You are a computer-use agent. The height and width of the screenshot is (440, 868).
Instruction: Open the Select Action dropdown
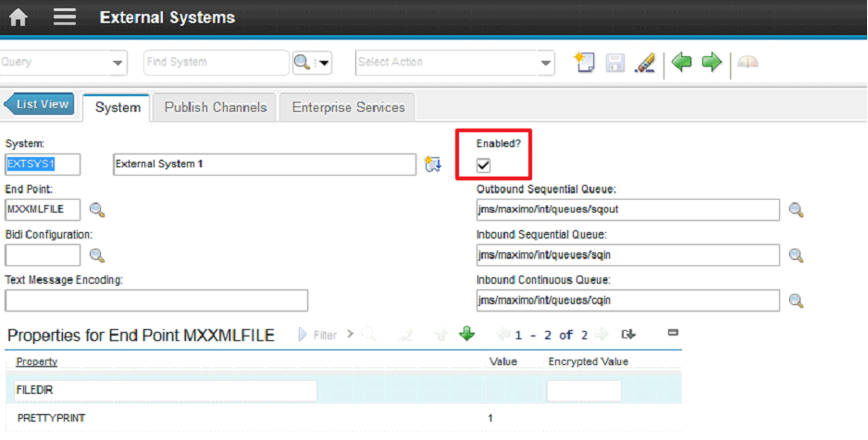pos(454,63)
